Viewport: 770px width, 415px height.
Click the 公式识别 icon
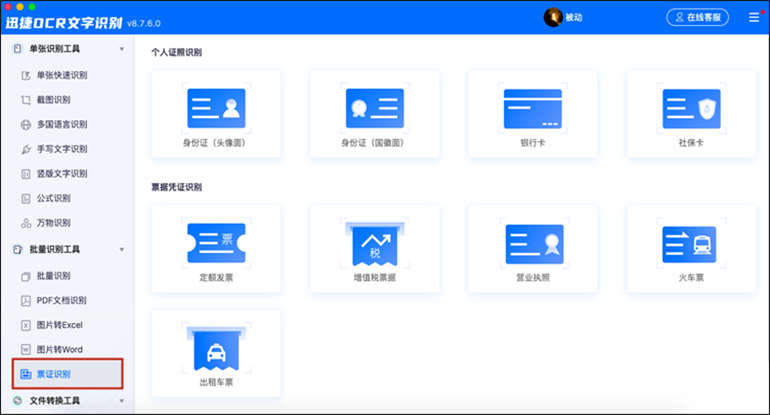tap(26, 198)
